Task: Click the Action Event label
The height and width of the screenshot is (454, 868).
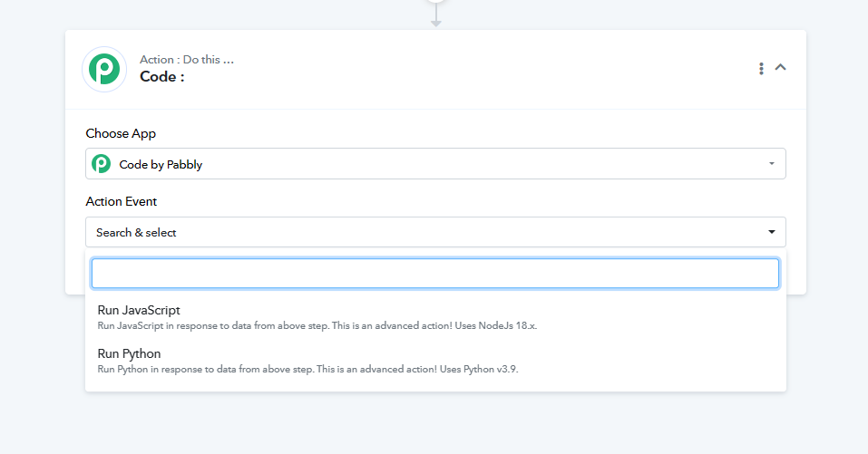Action: 122,201
